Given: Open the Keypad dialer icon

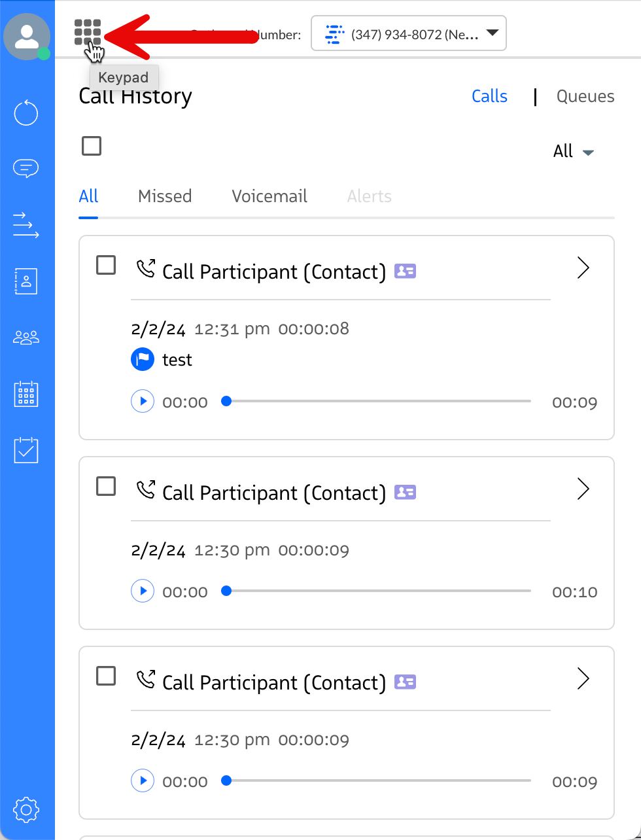Looking at the screenshot, I should pyautogui.click(x=88, y=32).
